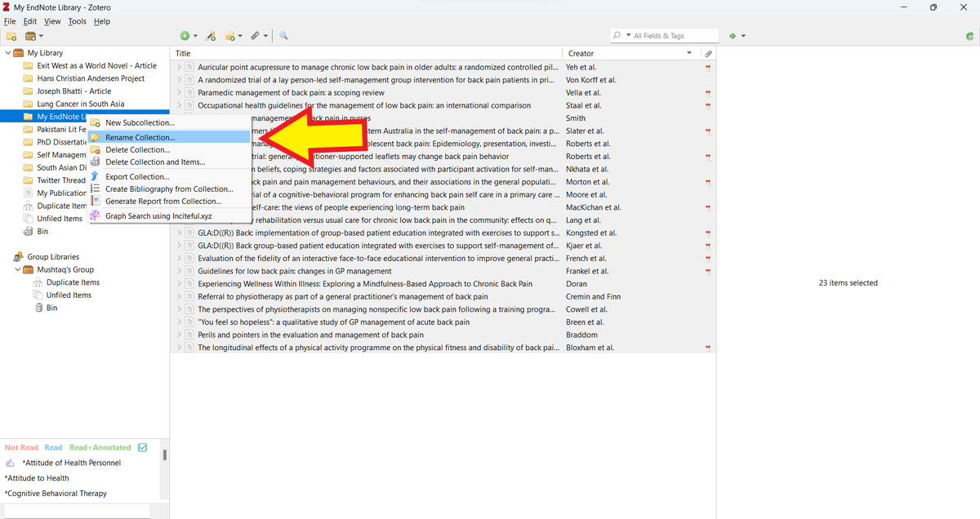Click the tag selector pane scrollbar
The width and height of the screenshot is (980, 519).
pyautogui.click(x=164, y=454)
